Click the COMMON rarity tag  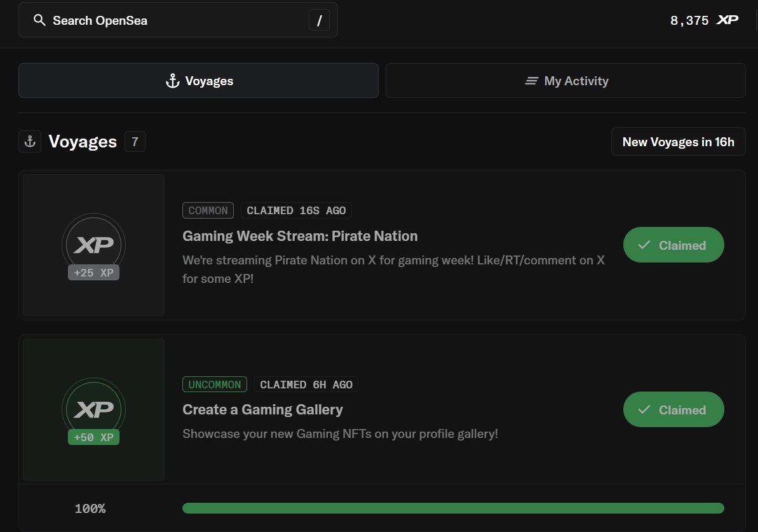[x=208, y=210]
